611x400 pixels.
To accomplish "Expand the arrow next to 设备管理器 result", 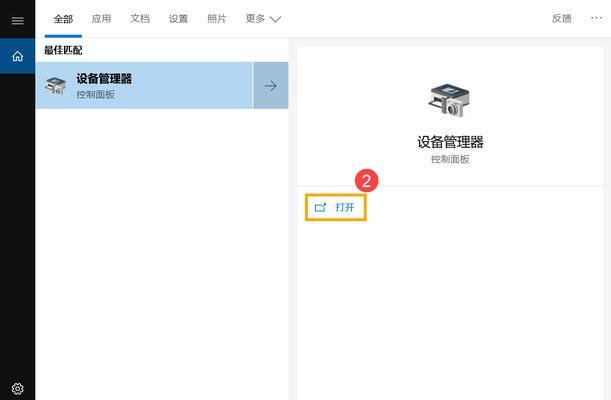I will [x=271, y=85].
